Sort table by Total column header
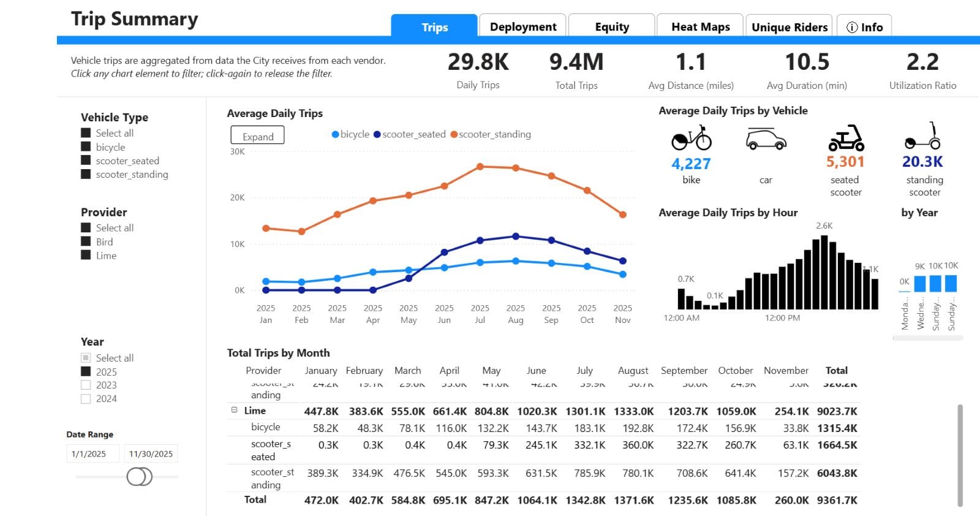 (x=836, y=370)
